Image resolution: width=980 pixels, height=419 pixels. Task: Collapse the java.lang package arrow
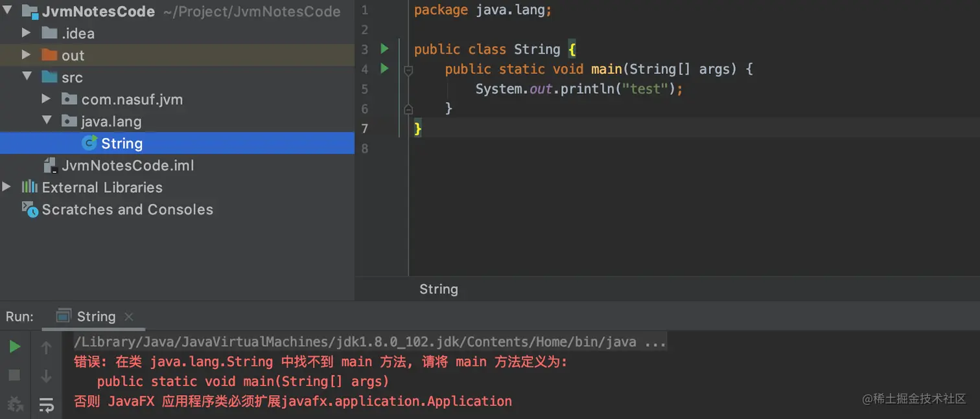pos(47,120)
